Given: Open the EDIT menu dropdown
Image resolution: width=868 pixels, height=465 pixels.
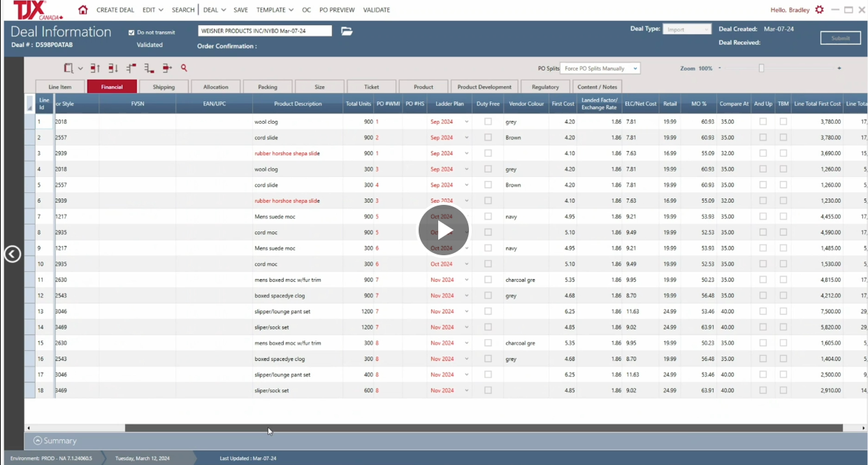Looking at the screenshot, I should [152, 10].
